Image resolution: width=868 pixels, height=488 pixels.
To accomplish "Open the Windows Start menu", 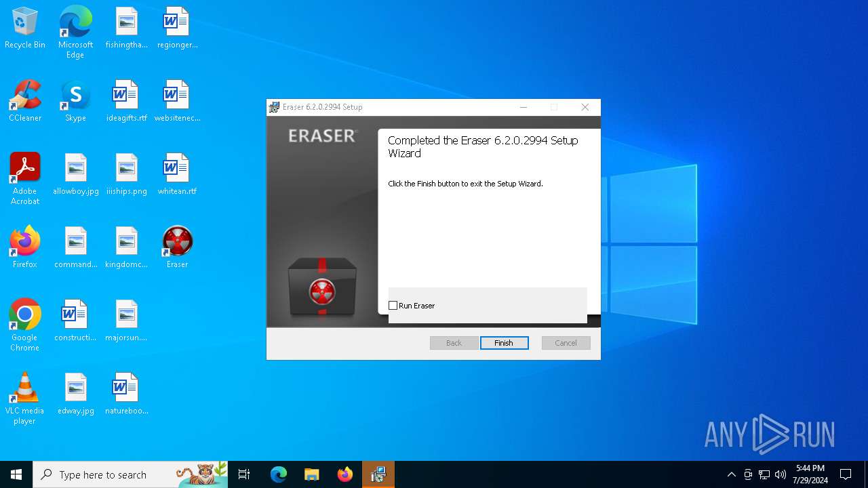I will [x=16, y=474].
